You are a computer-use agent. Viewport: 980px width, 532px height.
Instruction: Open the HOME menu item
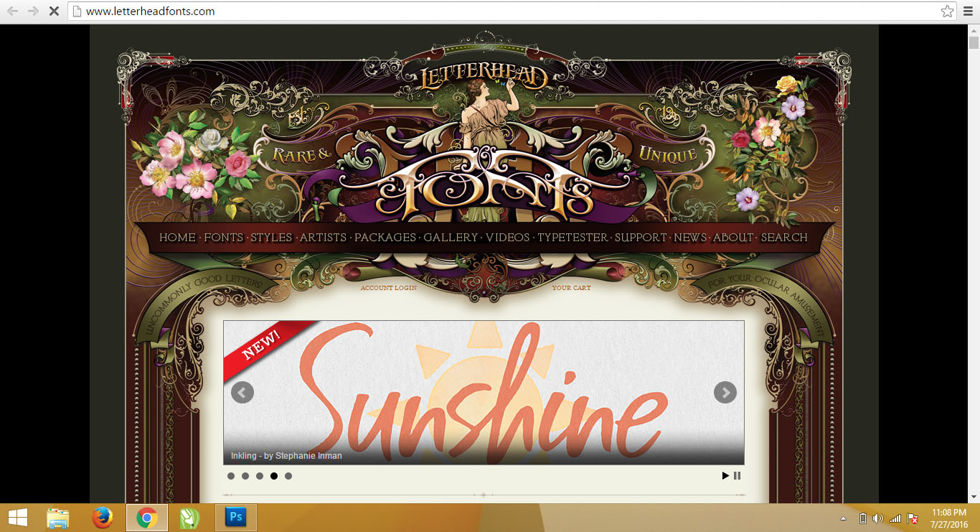click(177, 238)
